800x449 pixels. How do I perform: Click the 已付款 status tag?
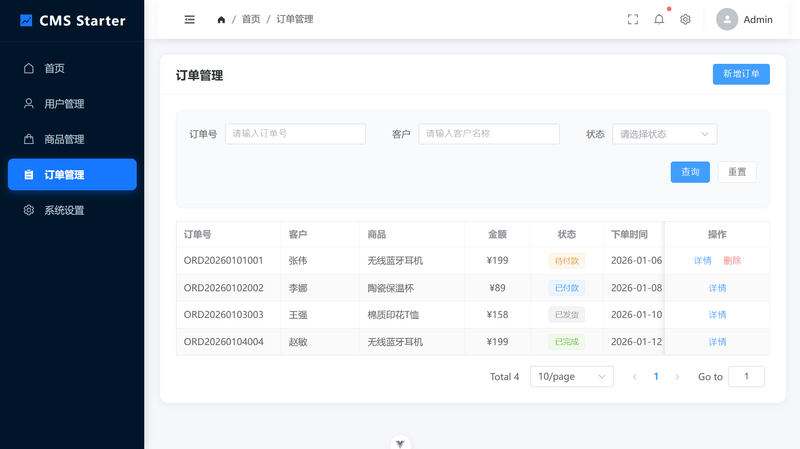[566, 288]
